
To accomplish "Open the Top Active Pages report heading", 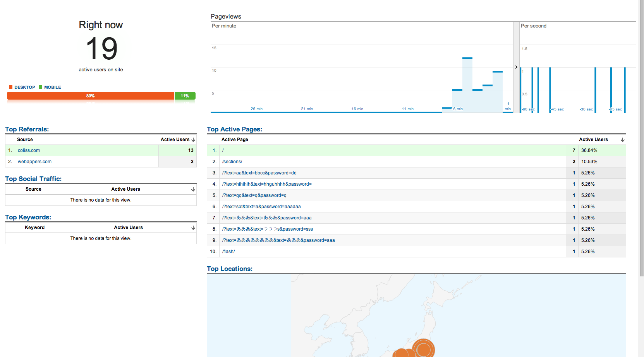I will (x=234, y=129).
